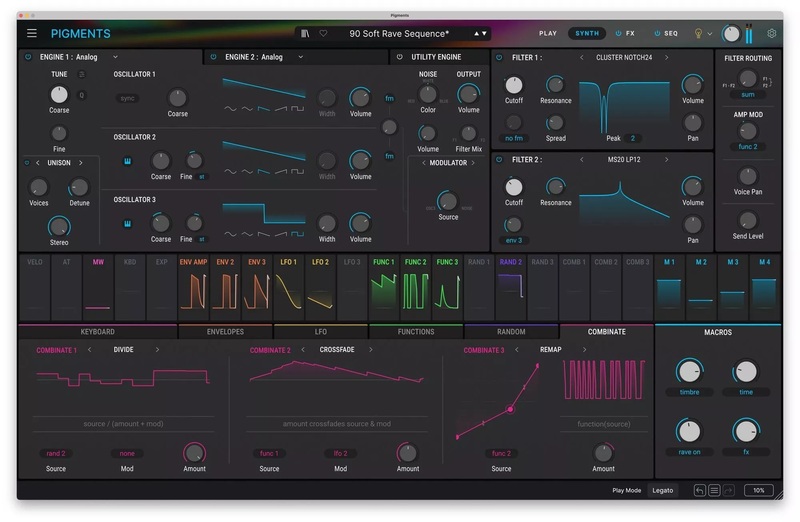This screenshot has height=522, width=800.
Task: Click the lightbulb sound design tips icon
Action: (x=698, y=33)
